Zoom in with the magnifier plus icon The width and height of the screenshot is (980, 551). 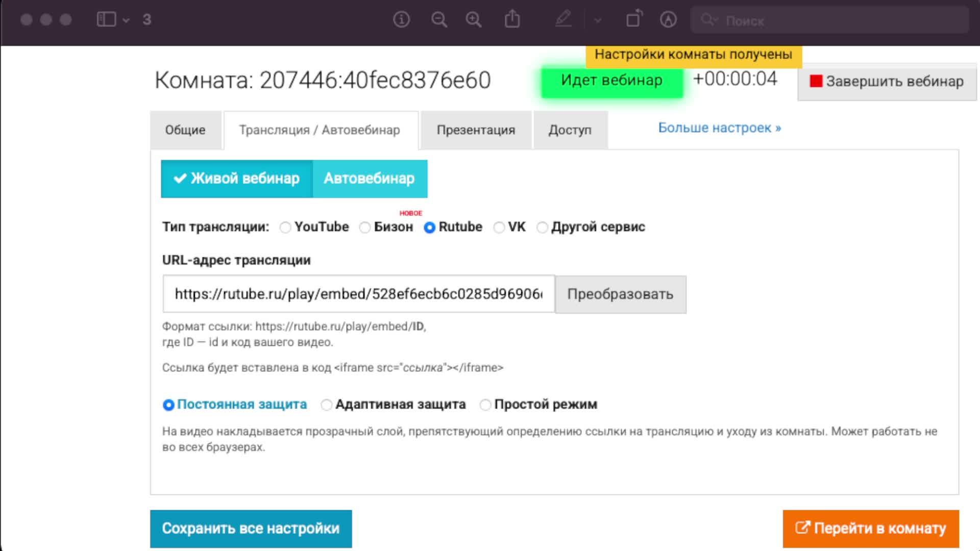click(474, 20)
